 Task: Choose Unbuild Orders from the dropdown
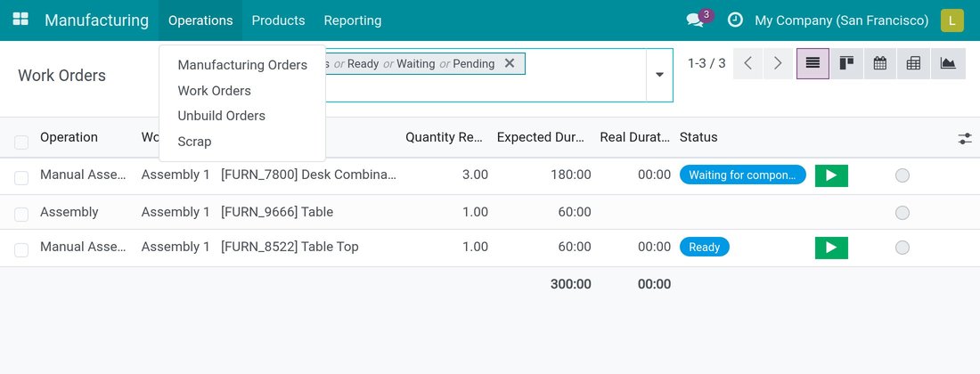(x=221, y=116)
